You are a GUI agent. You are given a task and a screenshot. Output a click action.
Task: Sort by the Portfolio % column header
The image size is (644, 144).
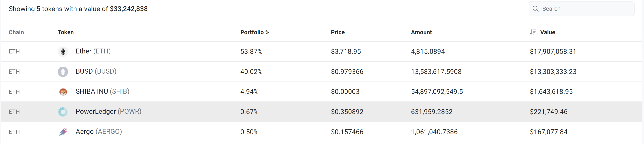click(255, 32)
